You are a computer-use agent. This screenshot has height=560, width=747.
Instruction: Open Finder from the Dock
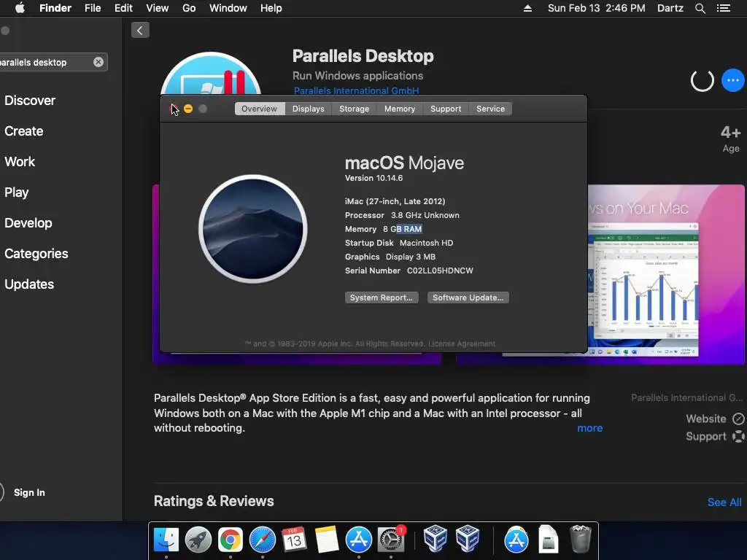click(x=166, y=540)
